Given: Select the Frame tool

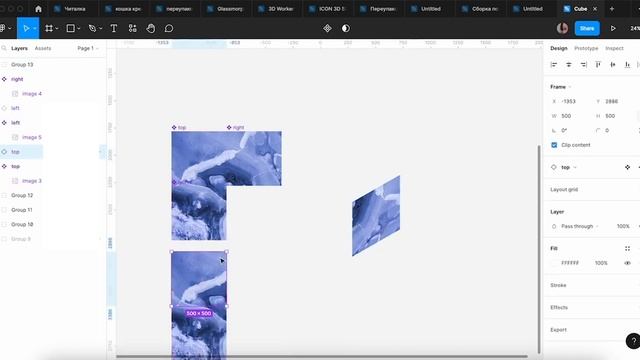Looking at the screenshot, I should point(49,28).
